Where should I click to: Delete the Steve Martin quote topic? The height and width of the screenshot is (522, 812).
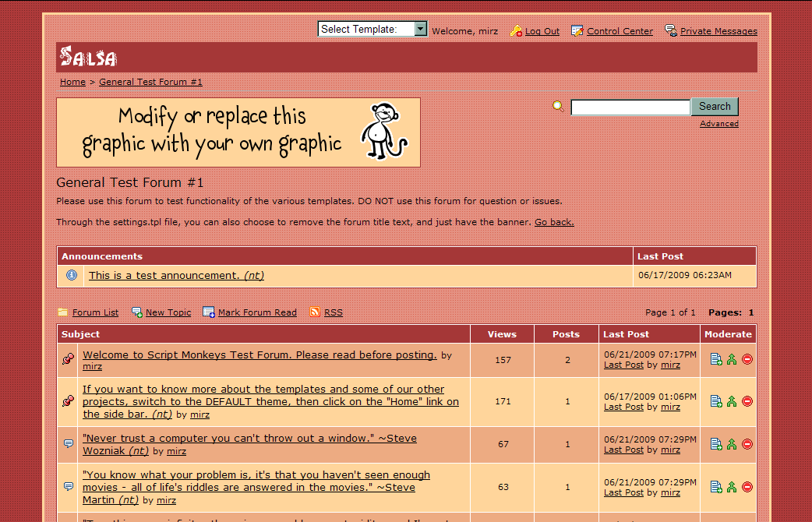point(747,487)
